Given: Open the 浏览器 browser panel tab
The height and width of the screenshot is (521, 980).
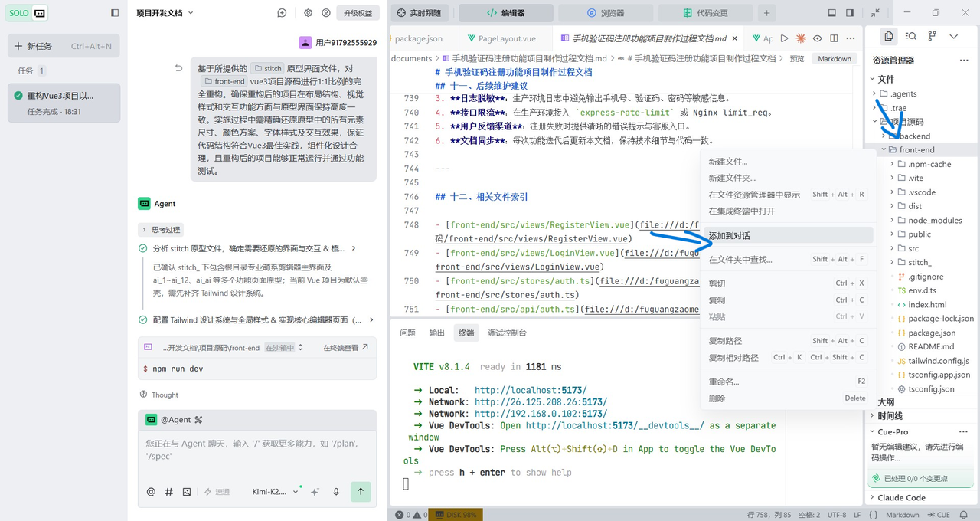Looking at the screenshot, I should click(606, 13).
